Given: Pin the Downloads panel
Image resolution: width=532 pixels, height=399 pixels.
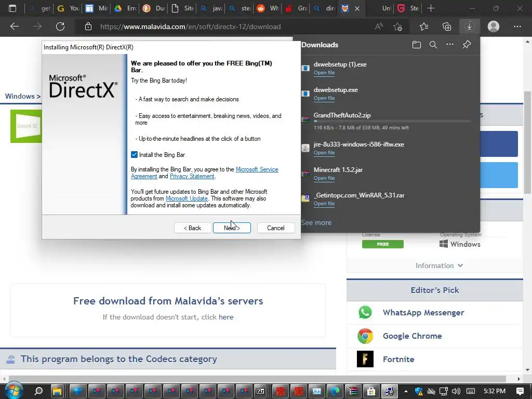Looking at the screenshot, I should pyautogui.click(x=467, y=45).
